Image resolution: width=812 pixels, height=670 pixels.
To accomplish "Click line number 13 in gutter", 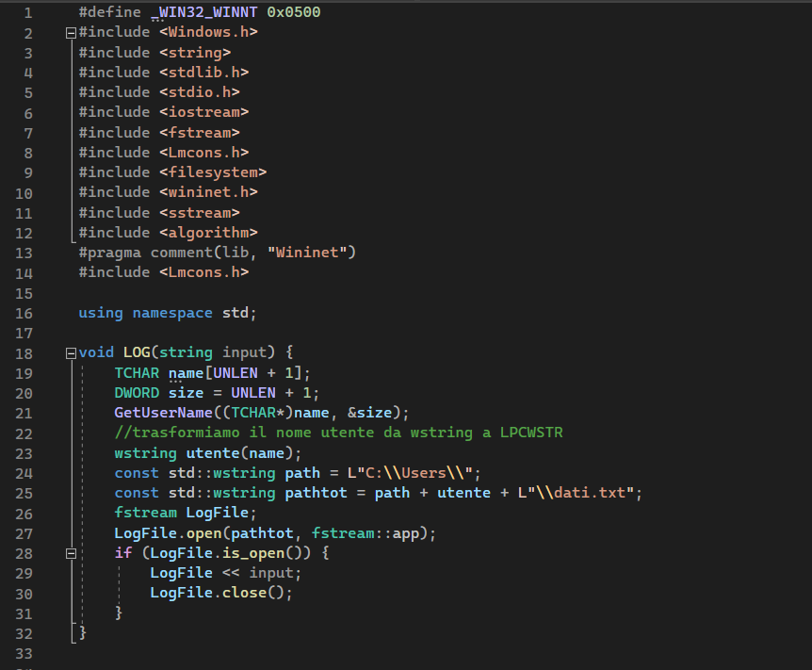I will click(24, 253).
